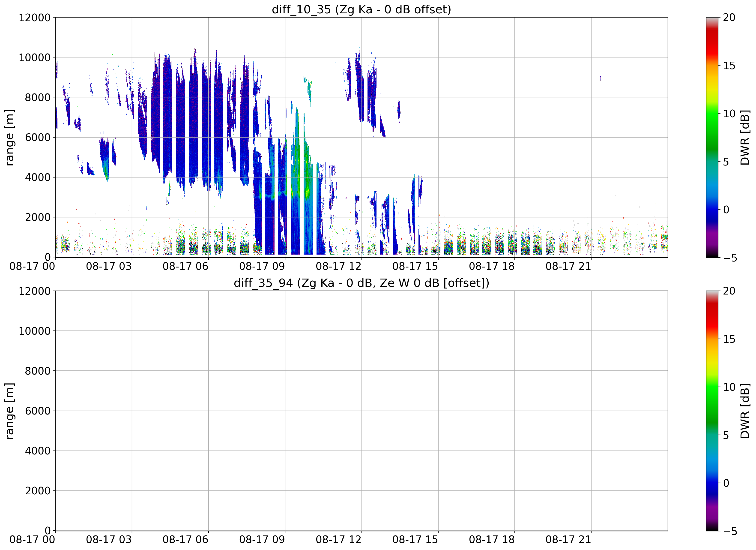Click the '15' tick on the top colorbar
The height and width of the screenshot is (550, 756).
(729, 66)
